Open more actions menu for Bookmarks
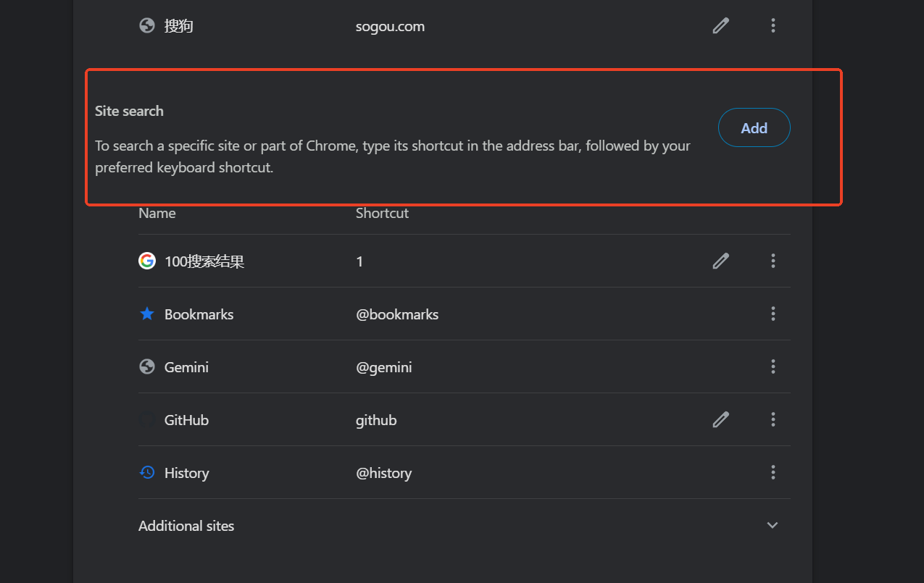The height and width of the screenshot is (583, 924). coord(773,314)
